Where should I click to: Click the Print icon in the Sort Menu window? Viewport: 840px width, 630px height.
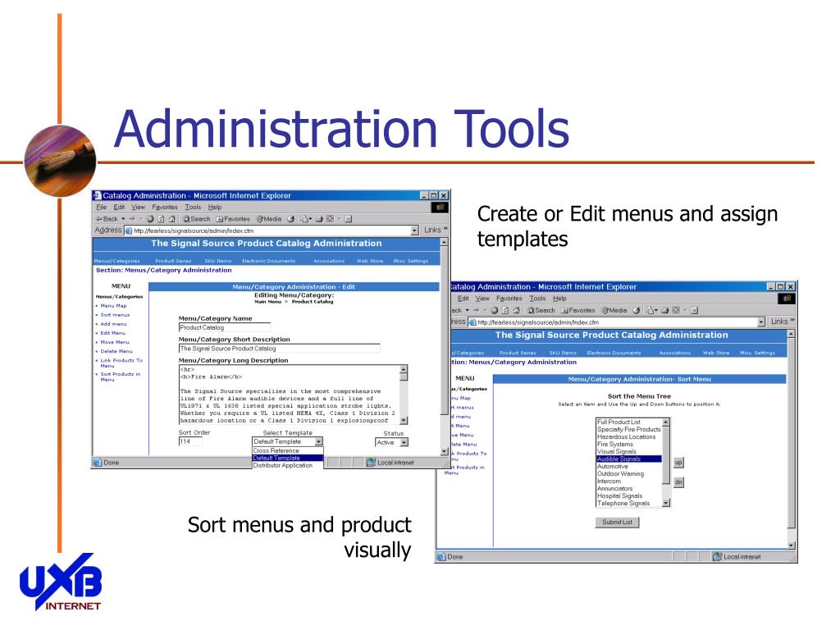(x=664, y=310)
